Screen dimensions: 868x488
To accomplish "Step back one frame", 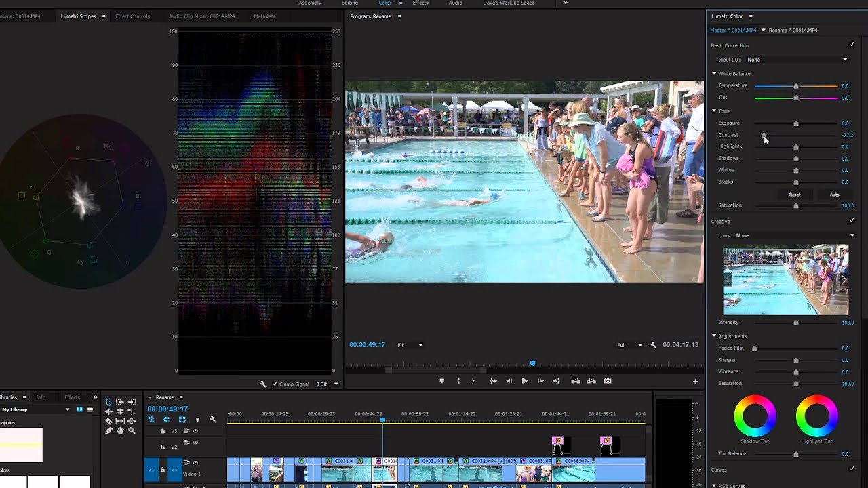I will click(509, 381).
